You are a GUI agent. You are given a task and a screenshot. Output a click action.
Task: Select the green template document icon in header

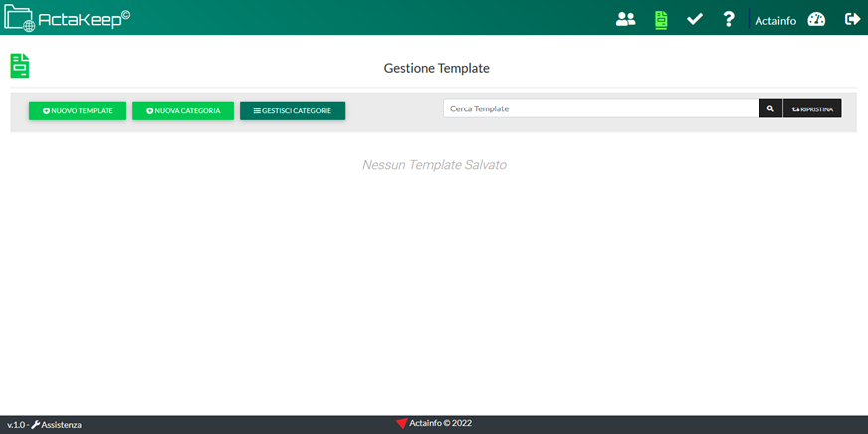[661, 19]
